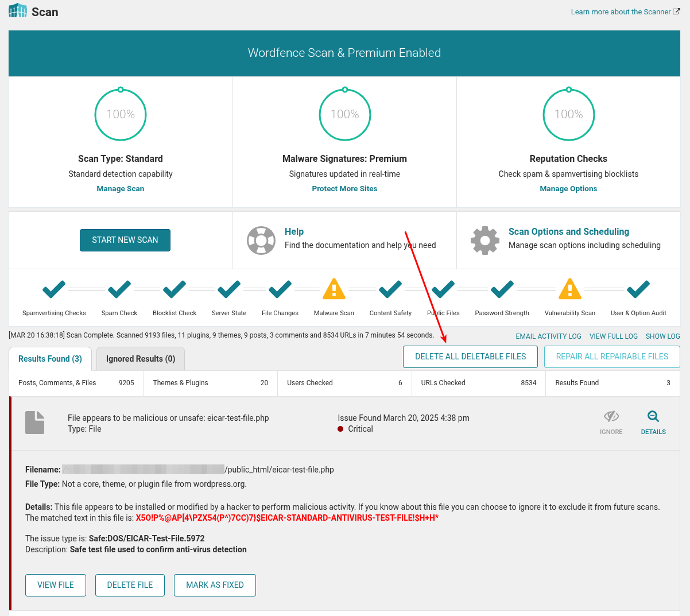Toggle IGNORE on the eicar-test-file result
Screen dimensions: 690x616
pos(611,418)
